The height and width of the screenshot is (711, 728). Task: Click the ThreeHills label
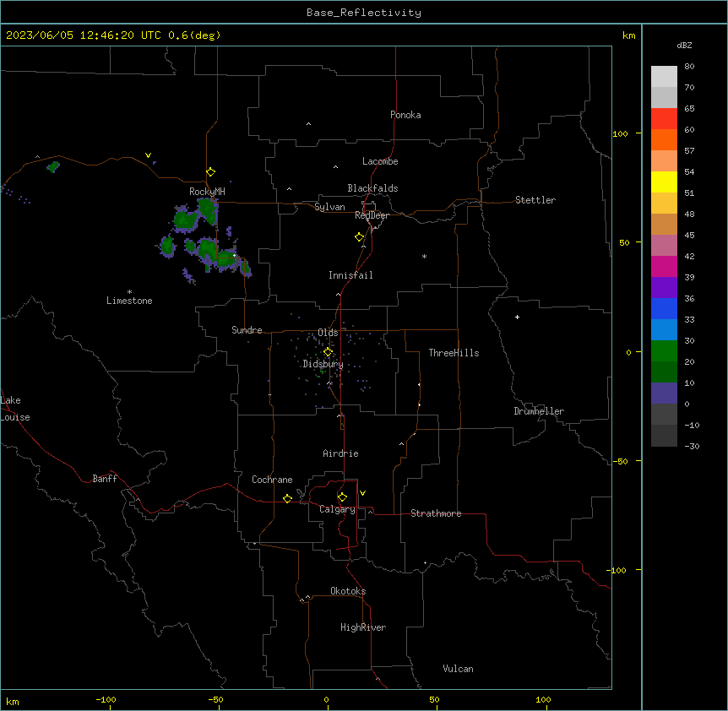coord(454,353)
